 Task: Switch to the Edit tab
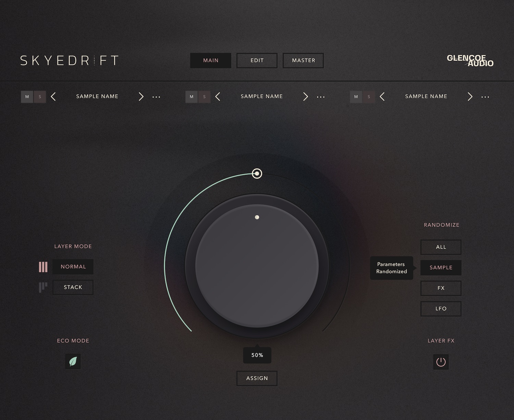tap(257, 61)
